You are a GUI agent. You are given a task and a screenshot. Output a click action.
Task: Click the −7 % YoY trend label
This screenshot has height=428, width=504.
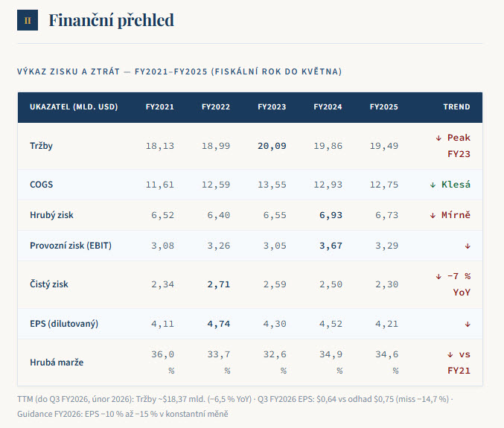pyautogui.click(x=453, y=284)
